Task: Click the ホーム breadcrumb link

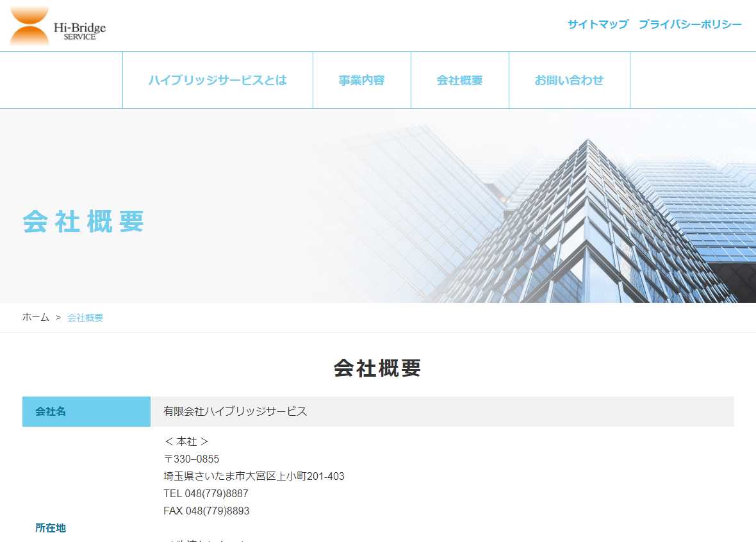Action: (36, 318)
